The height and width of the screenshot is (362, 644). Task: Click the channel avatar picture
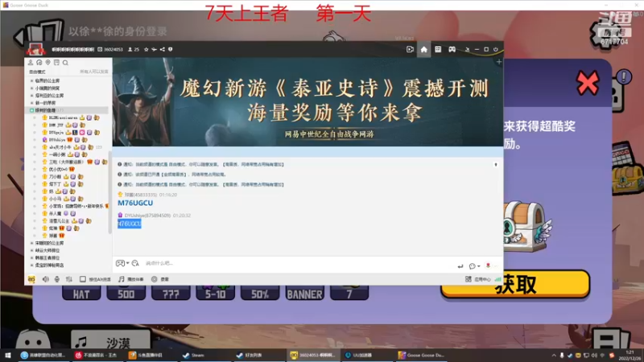(x=35, y=49)
